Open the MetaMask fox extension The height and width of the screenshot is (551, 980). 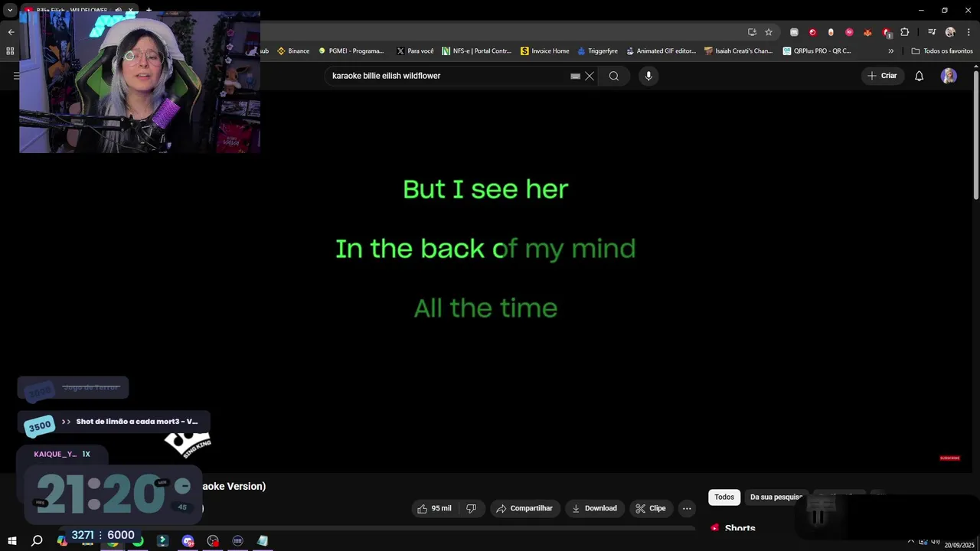coord(867,32)
